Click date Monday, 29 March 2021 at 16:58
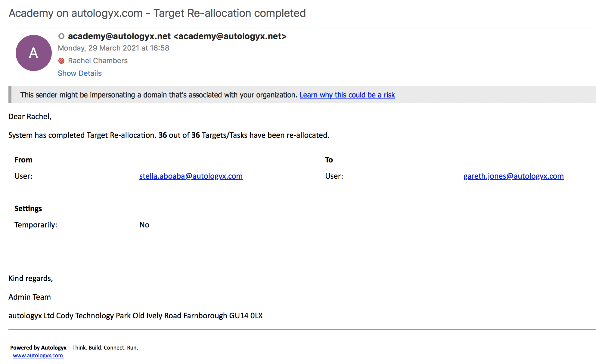The width and height of the screenshot is (596, 364). 113,48
